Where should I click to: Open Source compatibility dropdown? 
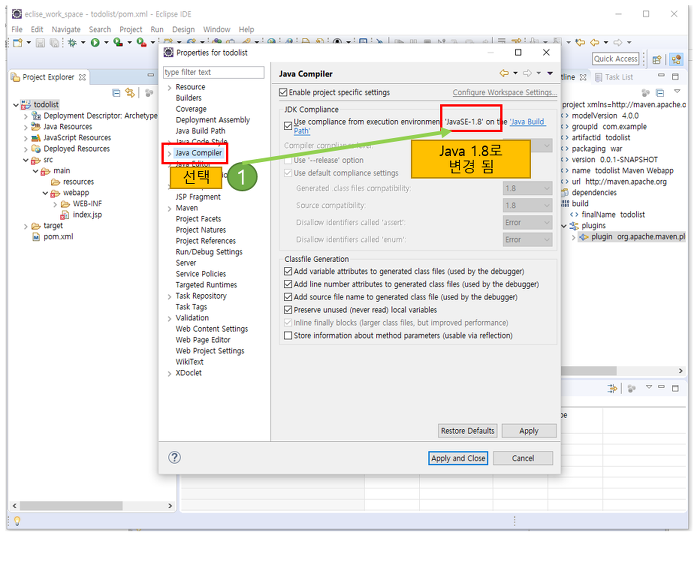click(528, 205)
